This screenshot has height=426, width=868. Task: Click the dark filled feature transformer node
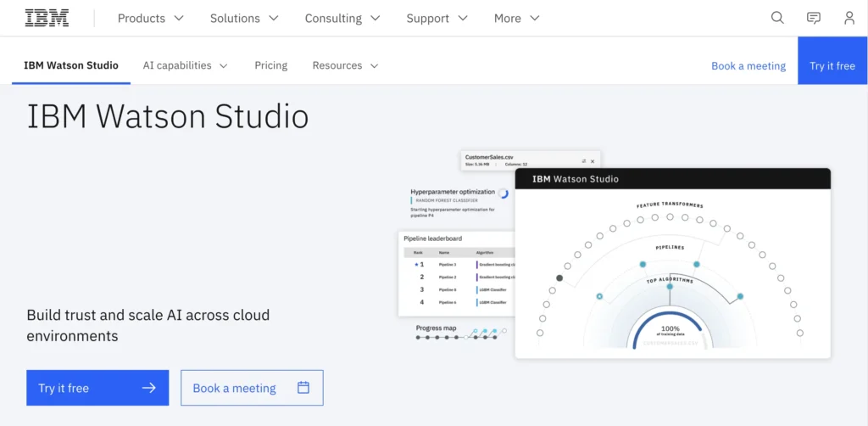[x=559, y=278]
